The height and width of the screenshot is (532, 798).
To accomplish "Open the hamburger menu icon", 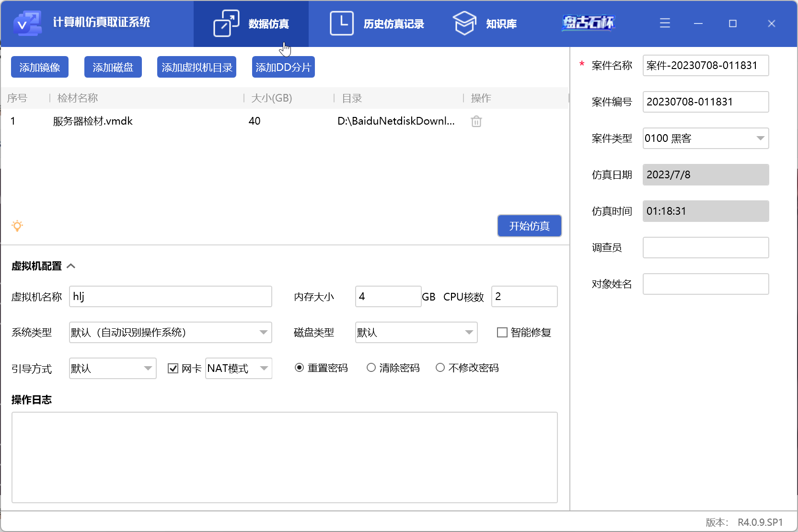I will [665, 23].
